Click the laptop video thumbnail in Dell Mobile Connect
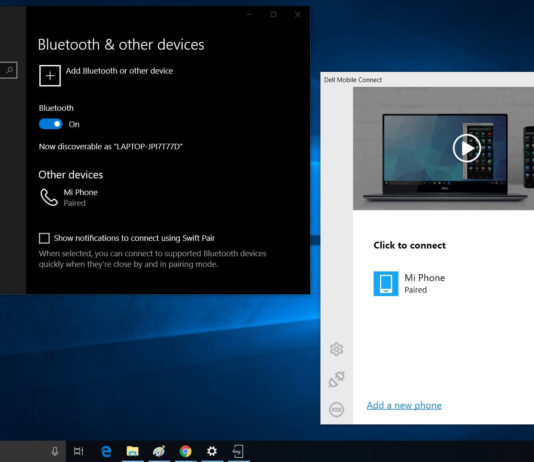Viewport: 534px width, 462px height. point(443,148)
